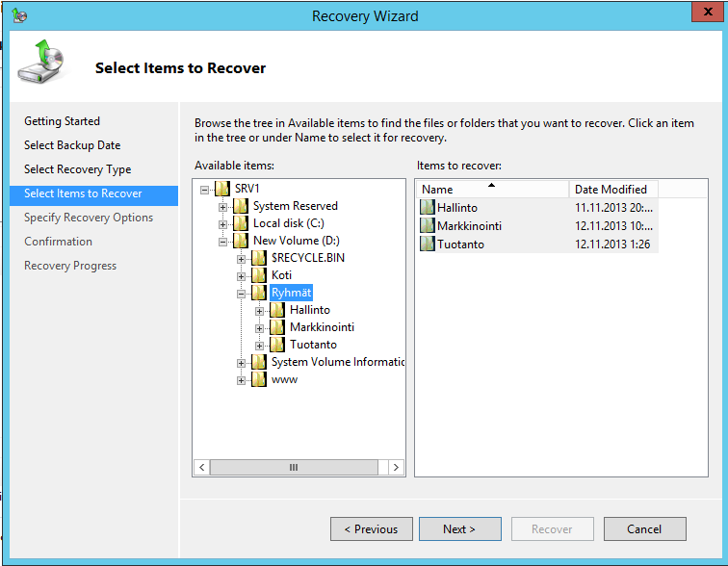Click Tuotanto icon in Items to recover list
Image resolution: width=728 pixels, height=566 pixels.
click(x=428, y=244)
